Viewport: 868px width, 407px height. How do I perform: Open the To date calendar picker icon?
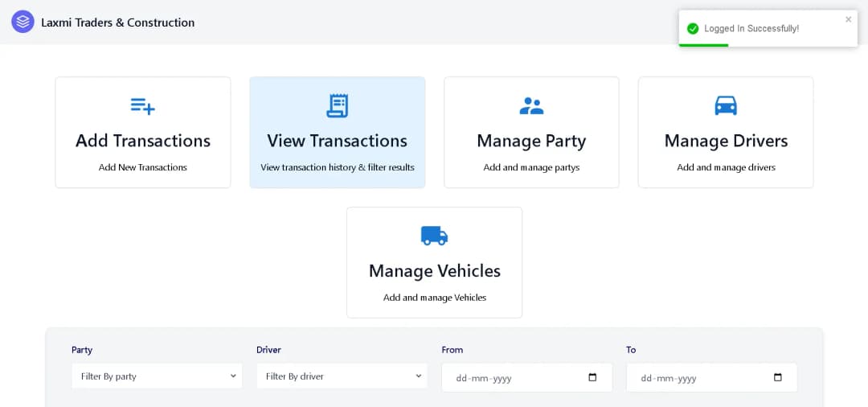coord(777,377)
